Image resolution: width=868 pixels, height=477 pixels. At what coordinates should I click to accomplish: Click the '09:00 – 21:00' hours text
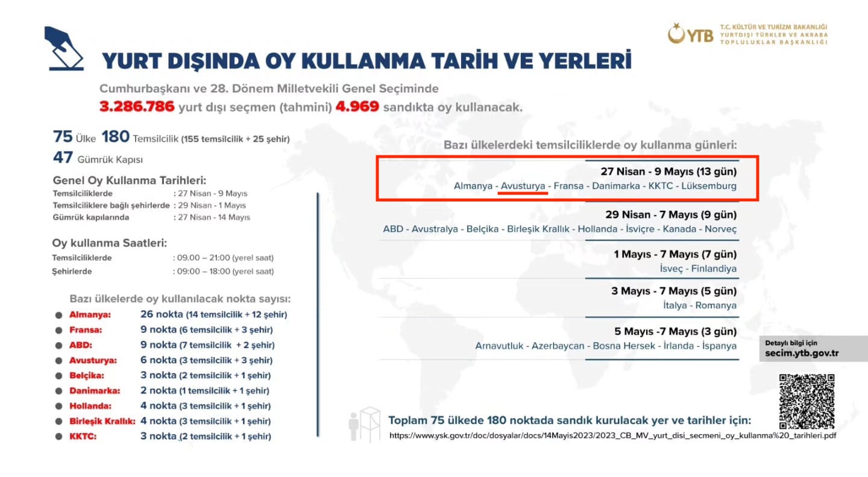[226, 258]
